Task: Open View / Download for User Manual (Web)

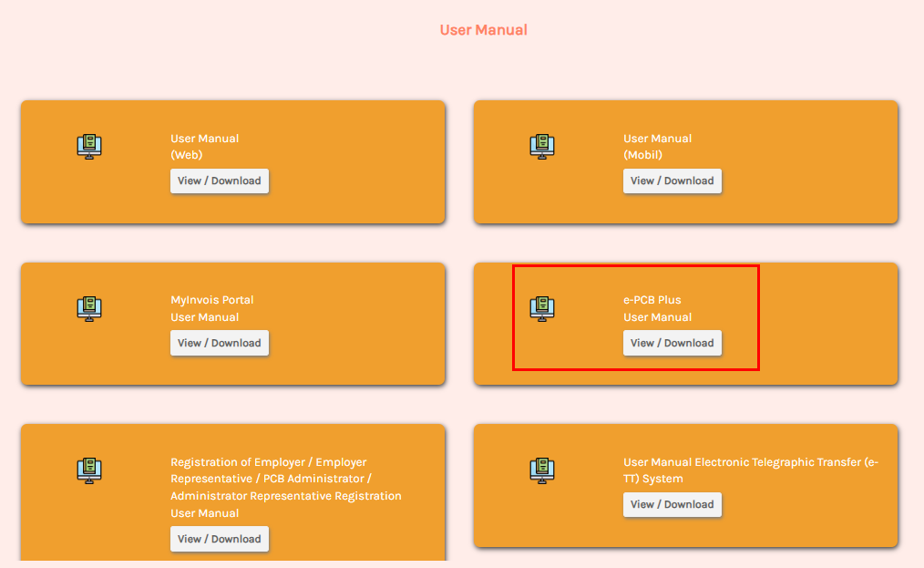Action: coord(220,181)
